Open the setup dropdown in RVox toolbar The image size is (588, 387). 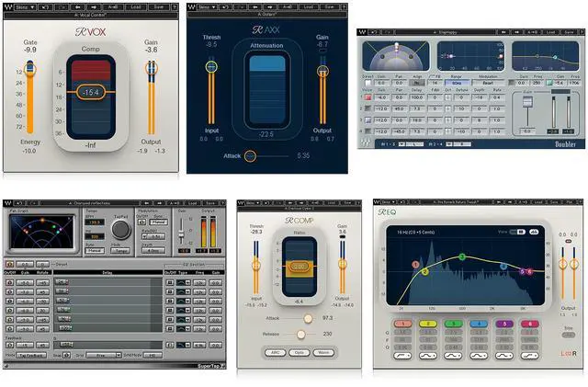[29, 5]
